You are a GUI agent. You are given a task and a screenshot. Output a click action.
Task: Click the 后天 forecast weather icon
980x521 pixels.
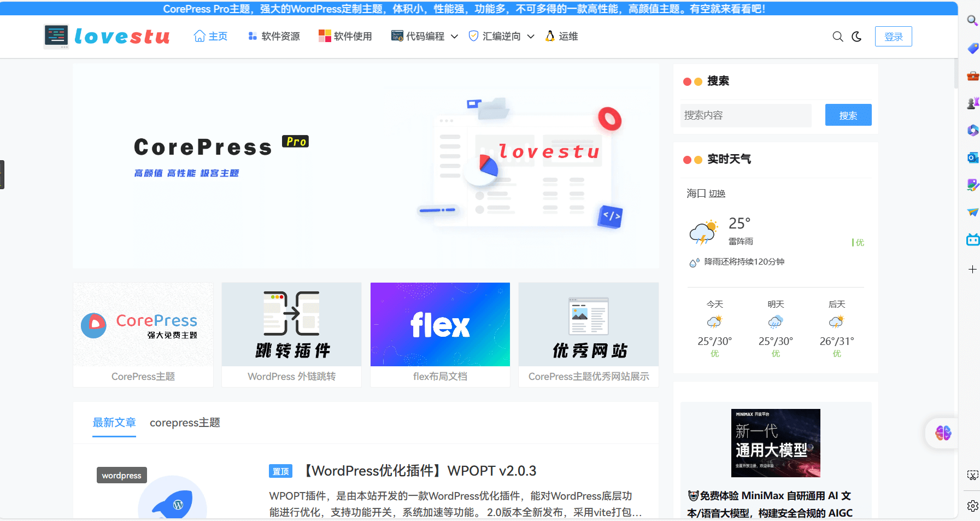837,321
